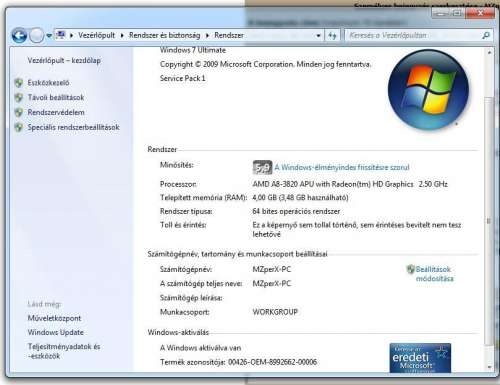Click the shield icon next to Beállítások módosítása
This screenshot has width=500, height=385.
(x=410, y=269)
